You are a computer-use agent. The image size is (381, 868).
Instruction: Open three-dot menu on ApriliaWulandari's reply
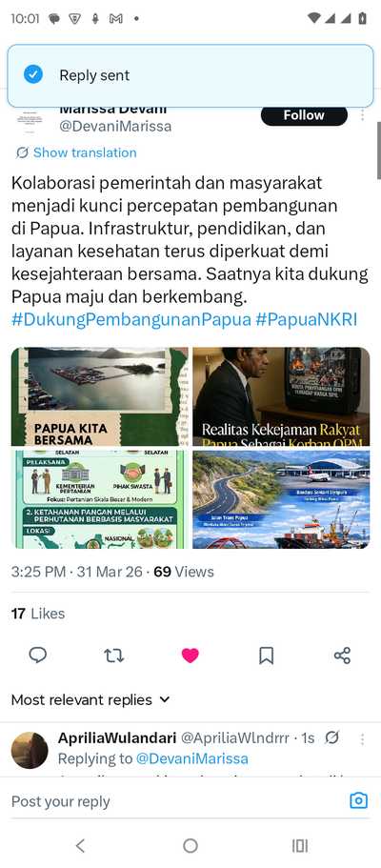(x=363, y=739)
